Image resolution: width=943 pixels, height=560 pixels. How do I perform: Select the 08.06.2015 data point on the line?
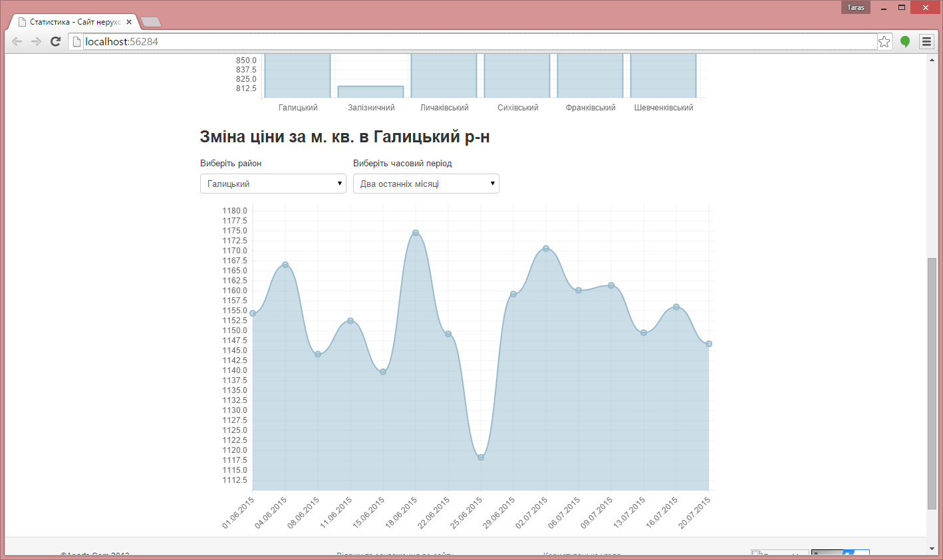coord(318,354)
